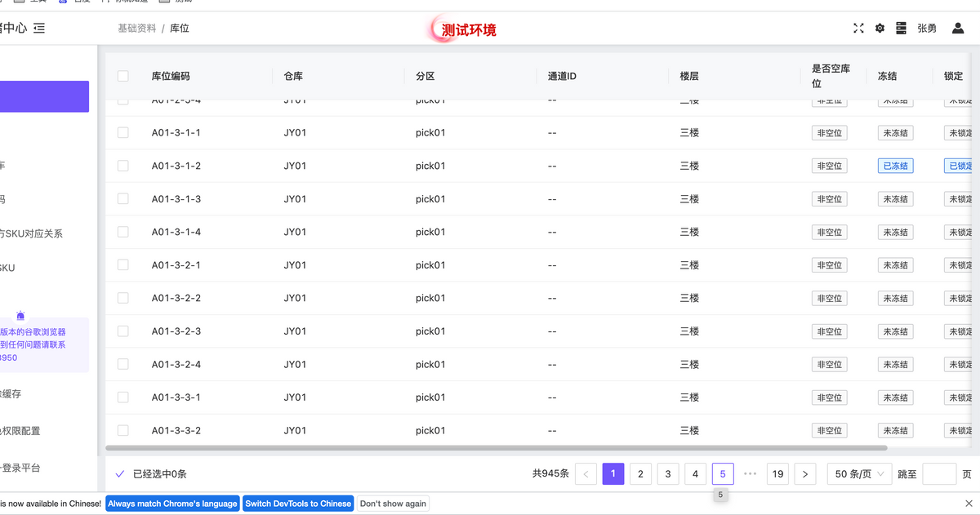
Task: Tick the checkbox for A01-3-2-1
Action: 123,264
